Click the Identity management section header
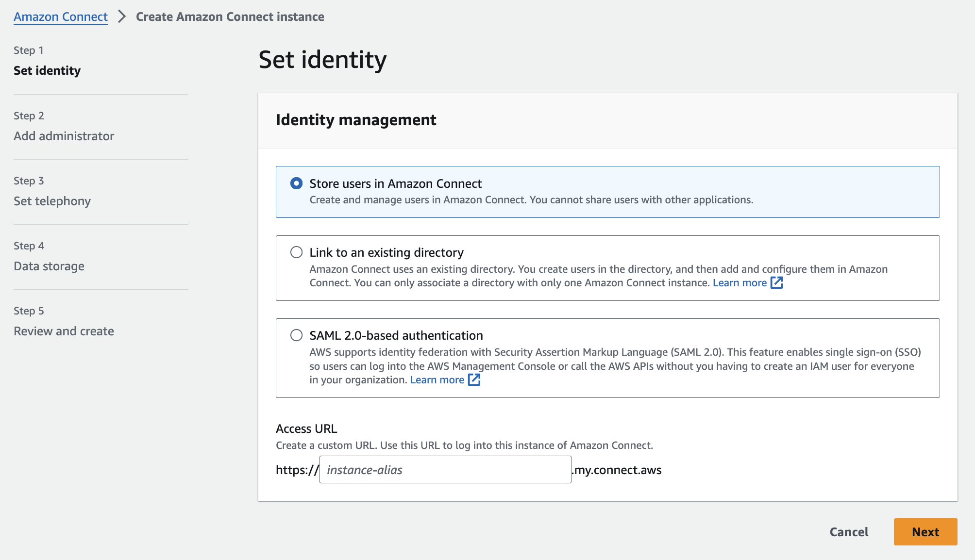975x560 pixels. 356,120
